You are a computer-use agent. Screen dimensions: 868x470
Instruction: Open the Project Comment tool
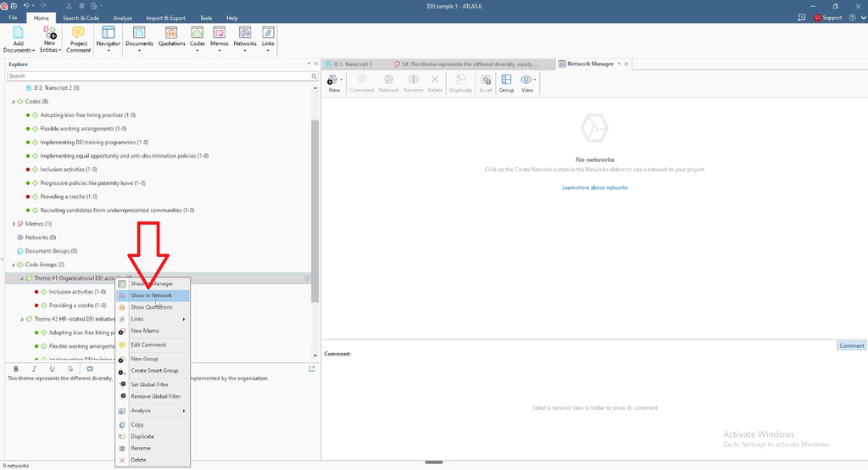click(78, 39)
